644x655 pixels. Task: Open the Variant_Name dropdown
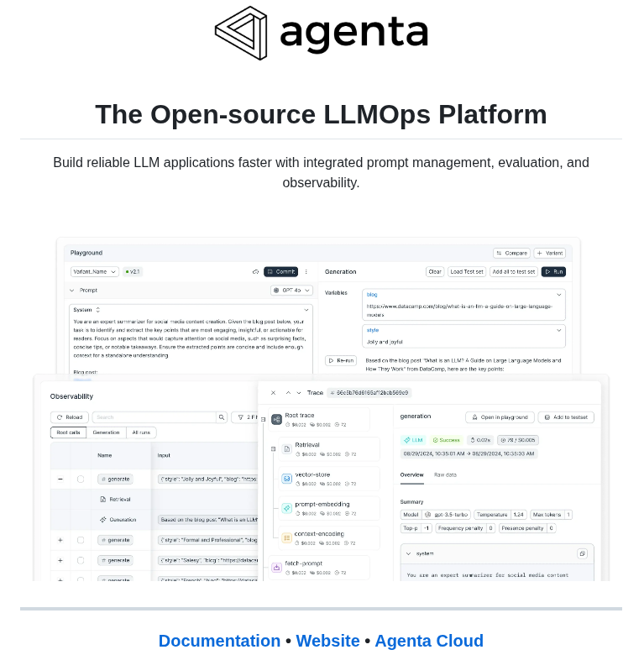(x=94, y=272)
